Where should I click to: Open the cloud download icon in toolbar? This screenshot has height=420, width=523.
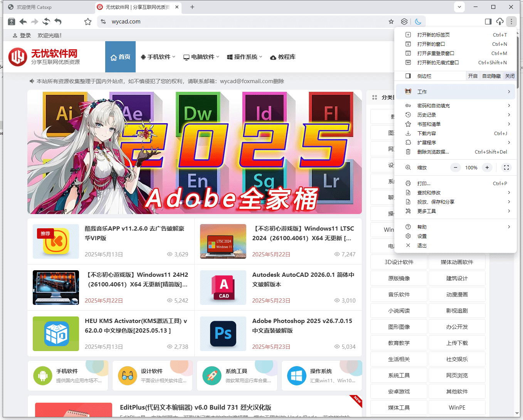[499, 22]
